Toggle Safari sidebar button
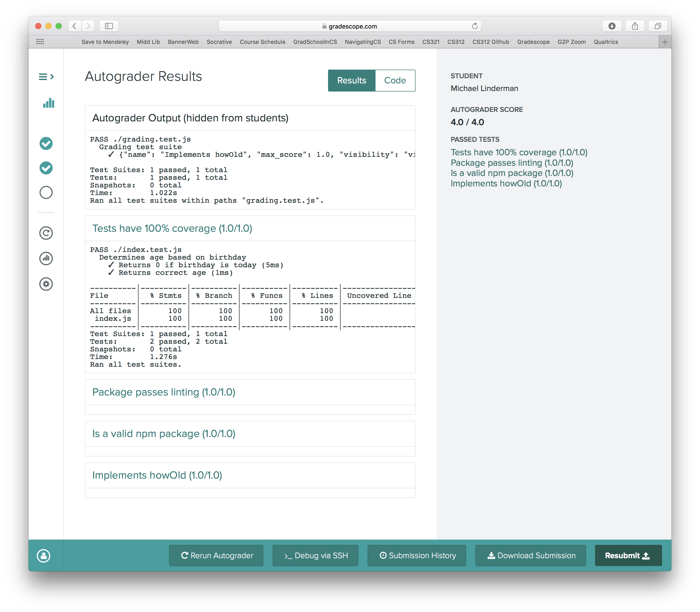700x612 pixels. pyautogui.click(x=109, y=26)
